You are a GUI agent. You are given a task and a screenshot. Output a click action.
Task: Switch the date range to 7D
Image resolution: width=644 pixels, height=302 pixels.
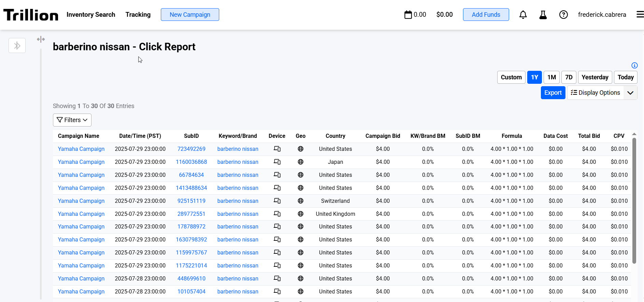pyautogui.click(x=569, y=77)
